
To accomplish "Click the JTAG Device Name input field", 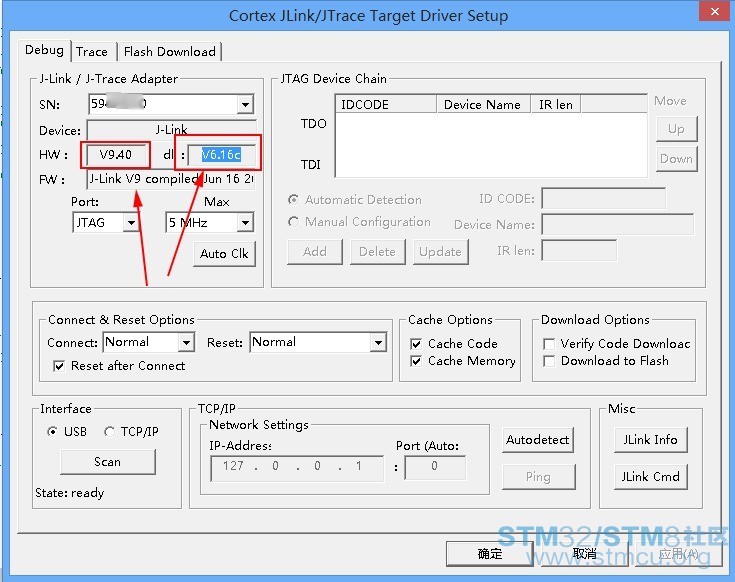I will pos(617,224).
